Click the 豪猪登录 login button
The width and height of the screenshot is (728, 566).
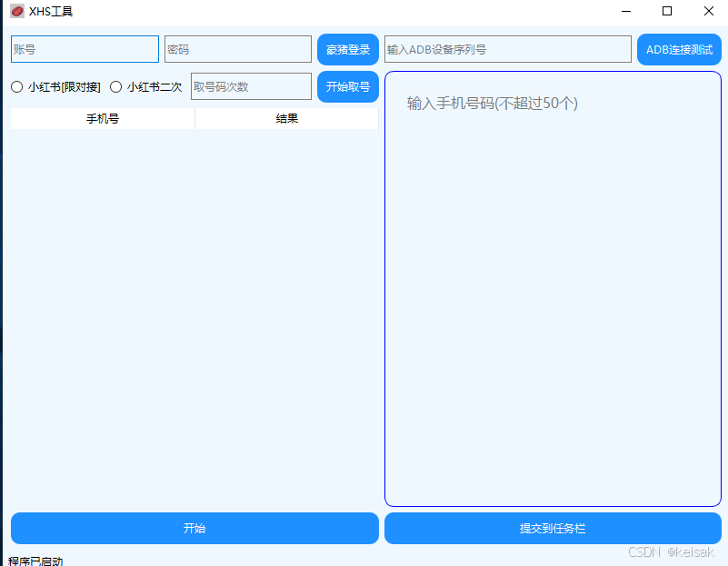(347, 48)
